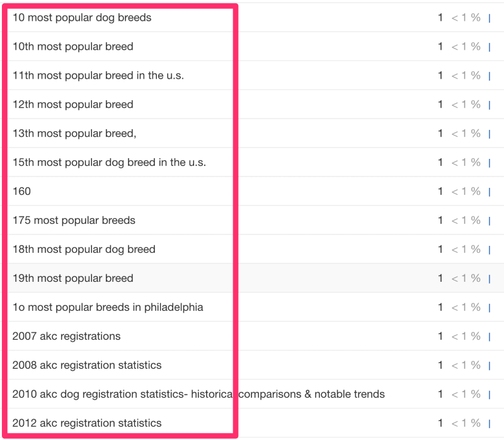
Task: Open '175 most popular breeds' keyword
Action: click(x=74, y=220)
